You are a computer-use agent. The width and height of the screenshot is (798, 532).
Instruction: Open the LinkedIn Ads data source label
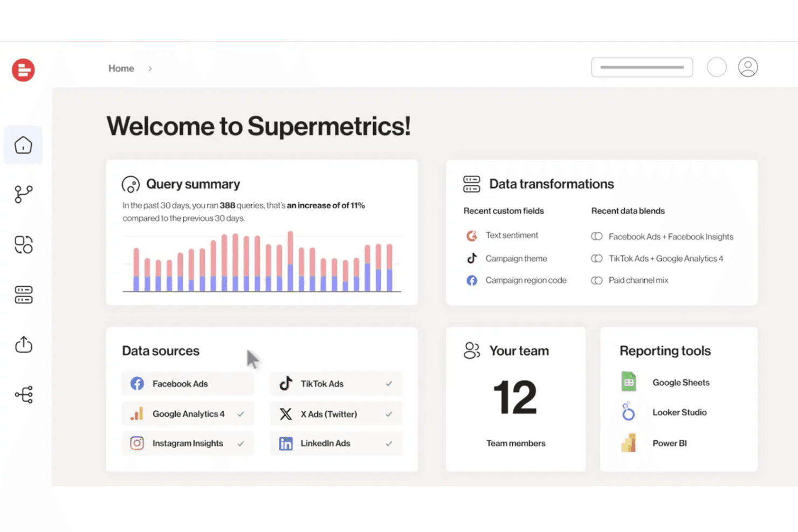326,443
